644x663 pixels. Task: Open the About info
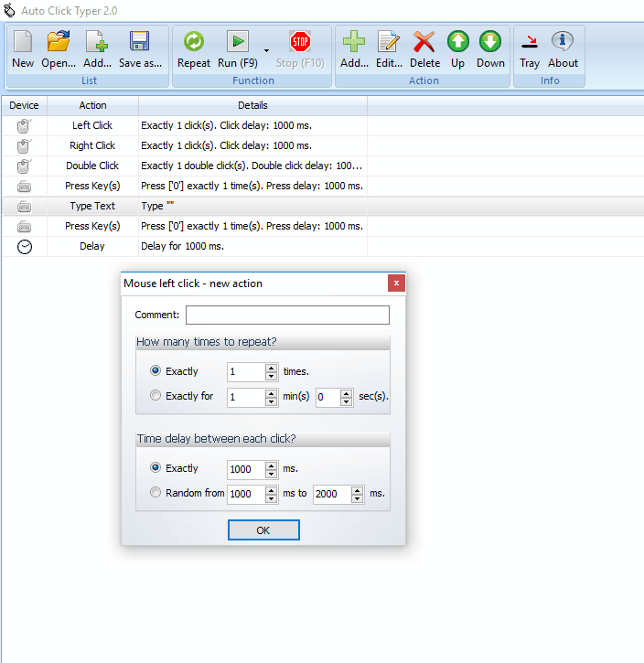click(x=563, y=49)
